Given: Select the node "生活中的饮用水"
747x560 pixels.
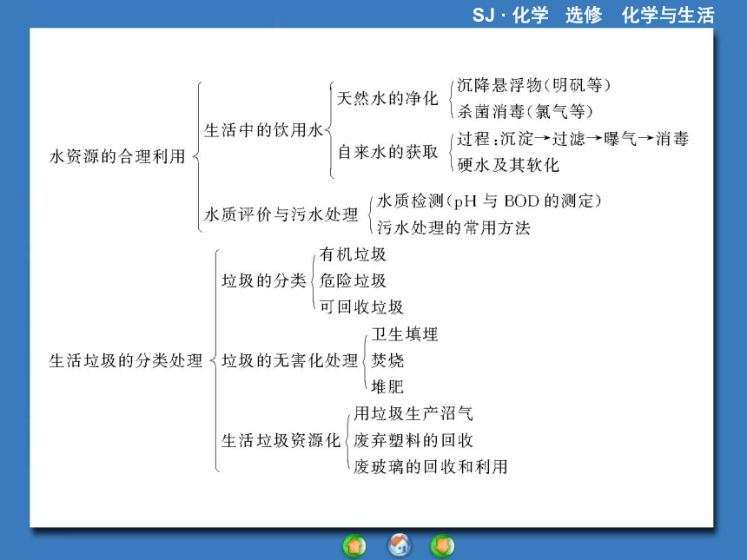Looking at the screenshot, I should 263,130.
